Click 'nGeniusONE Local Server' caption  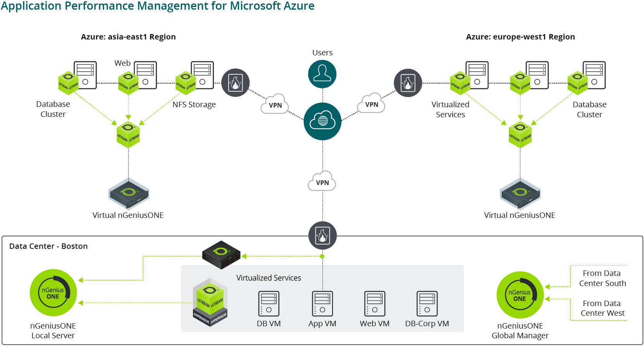(53, 330)
